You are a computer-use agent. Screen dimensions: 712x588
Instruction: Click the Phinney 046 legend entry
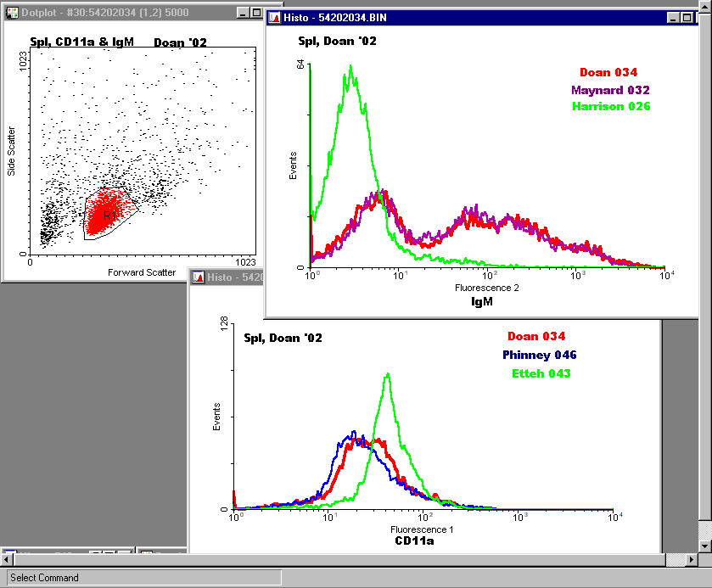(x=539, y=356)
